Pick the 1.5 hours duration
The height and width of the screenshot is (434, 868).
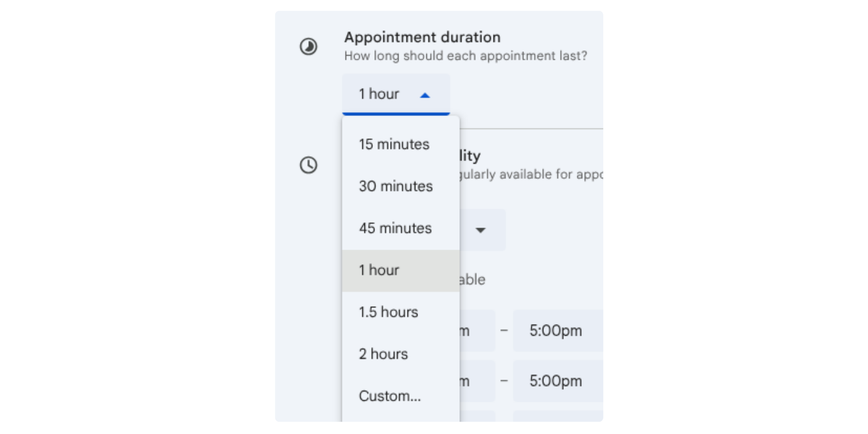point(388,312)
